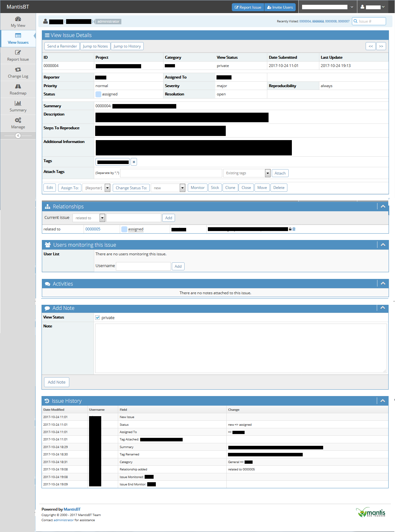Click the Users monitoring group icon

(x=48, y=245)
